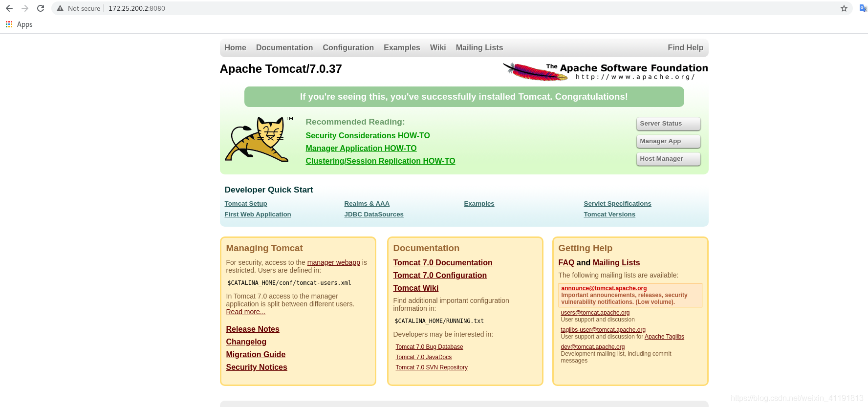Open the Mailing Lists link in Getting Help
Image resolution: width=868 pixels, height=407 pixels.
(x=616, y=262)
